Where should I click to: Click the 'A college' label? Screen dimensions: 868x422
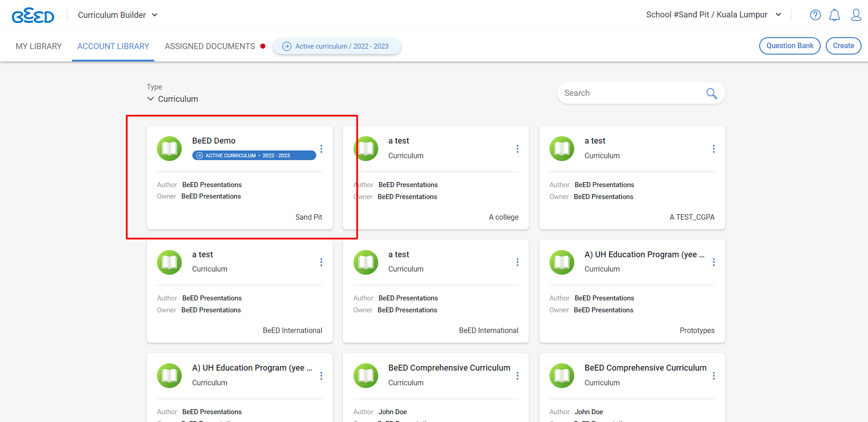tap(504, 217)
